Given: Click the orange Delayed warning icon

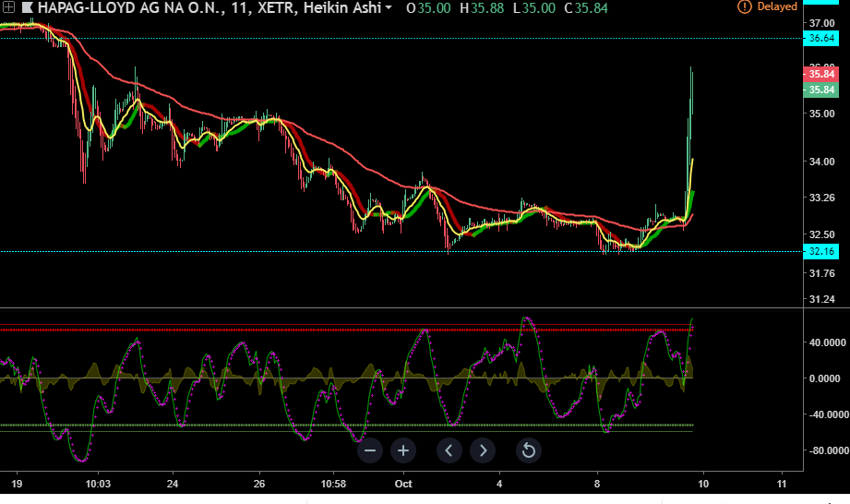Looking at the screenshot, I should pos(745,6).
